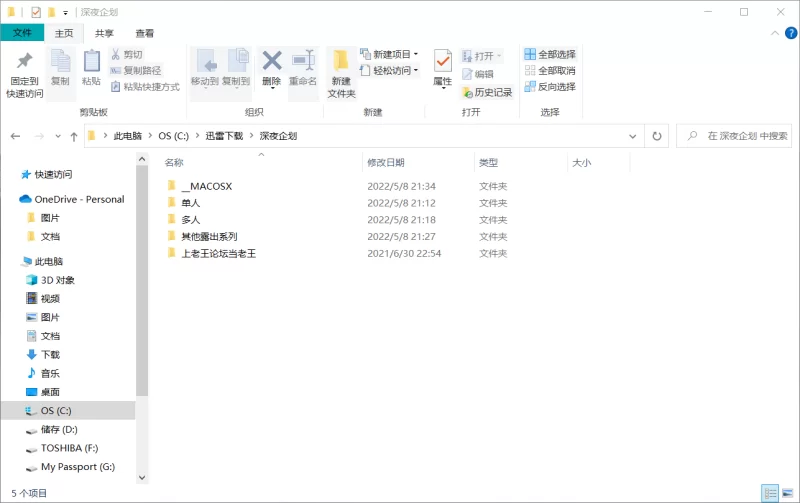Click the up-one-level arrow icon
This screenshot has height=503, width=800.
pos(74,136)
